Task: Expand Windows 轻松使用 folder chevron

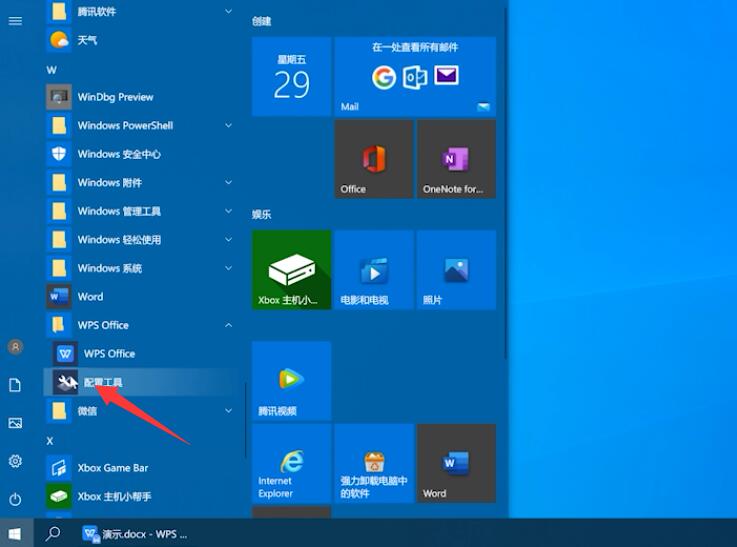Action: pos(228,240)
